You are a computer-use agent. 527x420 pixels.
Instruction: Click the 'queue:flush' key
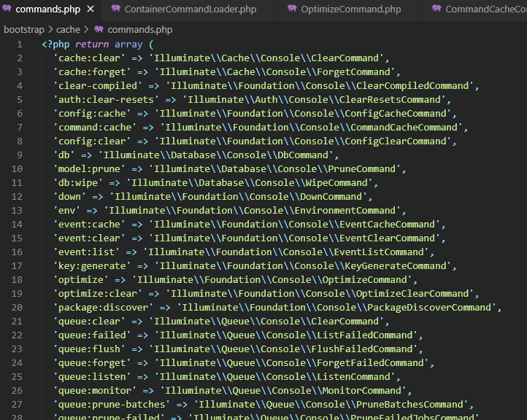click(89, 349)
